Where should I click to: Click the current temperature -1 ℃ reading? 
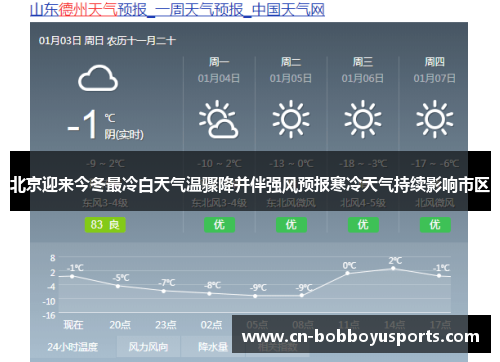pyautogui.click(x=91, y=124)
